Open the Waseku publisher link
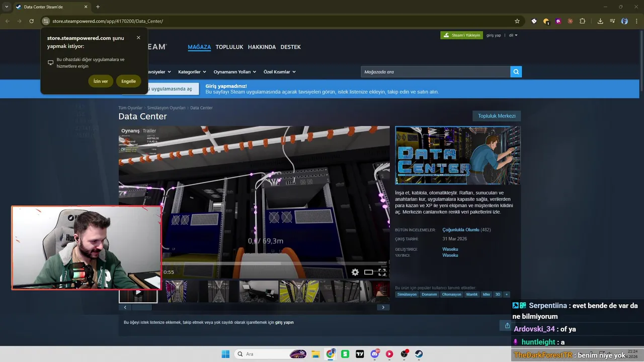The image size is (644, 362). 450,255
